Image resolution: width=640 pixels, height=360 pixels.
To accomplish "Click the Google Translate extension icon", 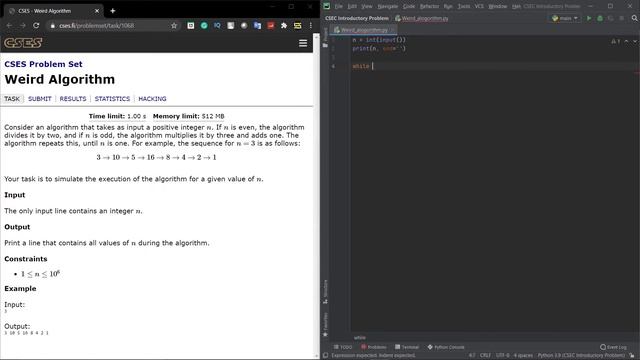I will coord(257,25).
